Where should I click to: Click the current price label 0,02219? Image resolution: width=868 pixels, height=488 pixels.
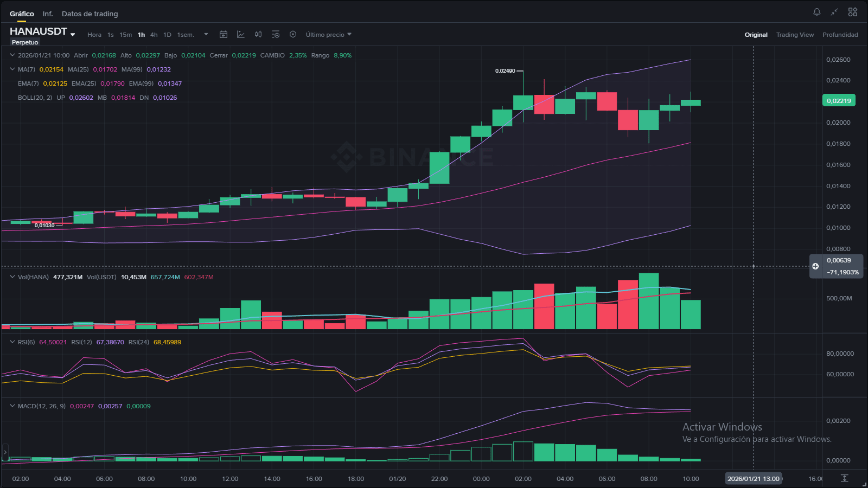click(x=839, y=100)
